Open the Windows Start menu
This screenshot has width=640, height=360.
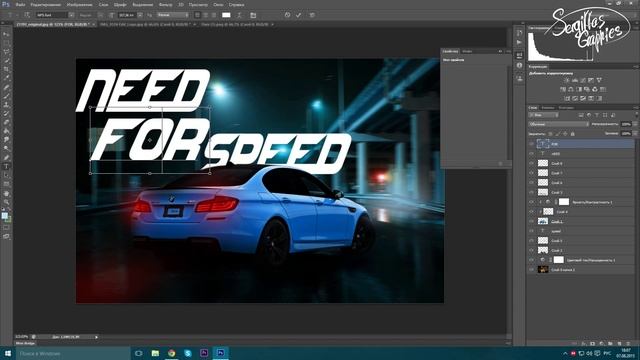click(8, 353)
